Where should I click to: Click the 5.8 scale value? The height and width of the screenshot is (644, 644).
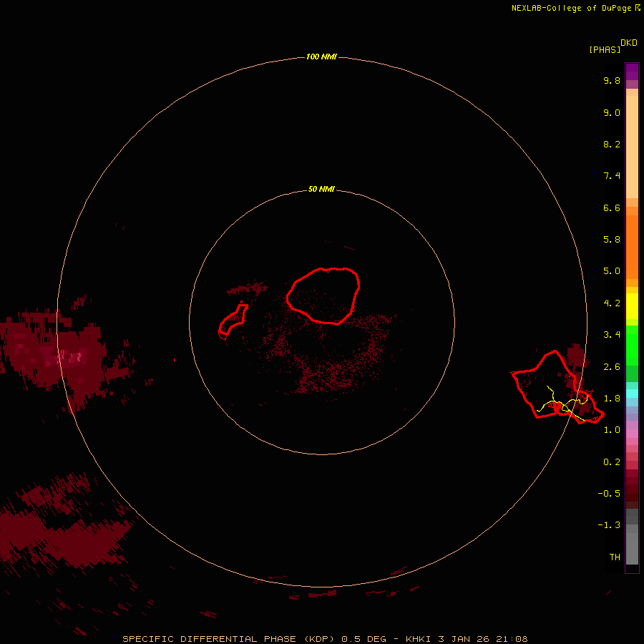[x=612, y=240]
